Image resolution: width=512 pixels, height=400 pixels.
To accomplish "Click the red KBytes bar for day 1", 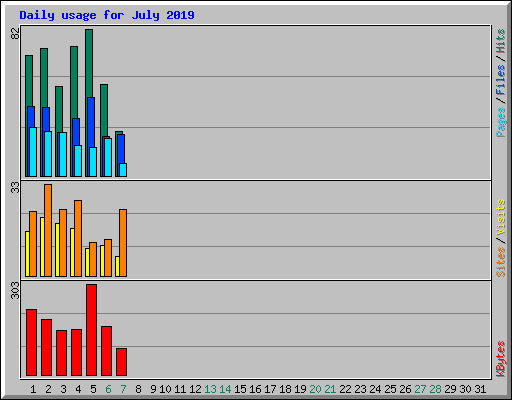I will point(31,343).
